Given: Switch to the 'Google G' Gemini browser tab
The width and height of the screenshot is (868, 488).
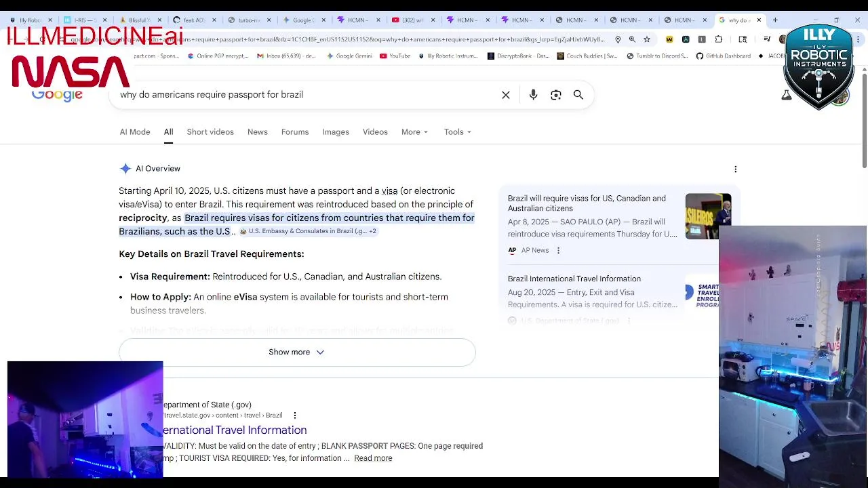Looking at the screenshot, I should (303, 20).
